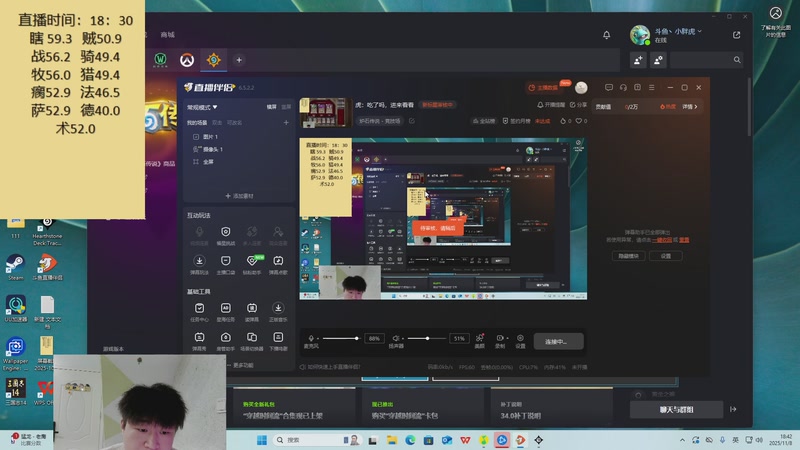800x450 pixels.
Task: Expand 更多功能 more functions
Action: coord(239,365)
